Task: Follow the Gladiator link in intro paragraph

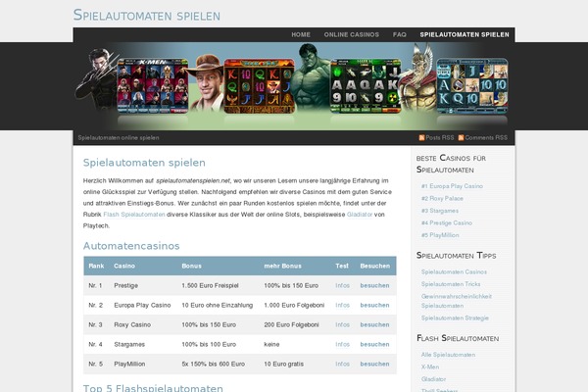Action: click(x=360, y=215)
